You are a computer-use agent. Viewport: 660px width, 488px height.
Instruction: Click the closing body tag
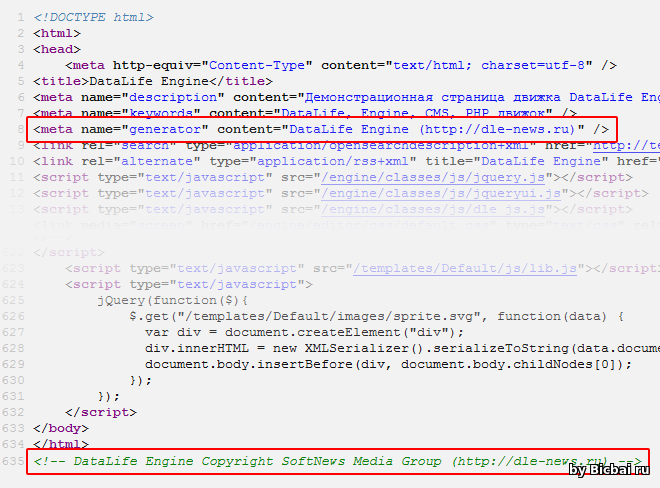(x=61, y=428)
